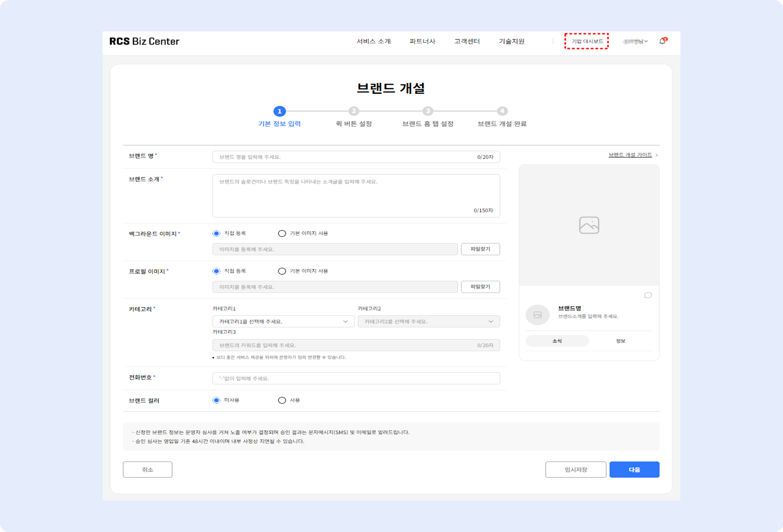Click the preview background image placeholder icon
The image size is (783, 532).
(589, 225)
